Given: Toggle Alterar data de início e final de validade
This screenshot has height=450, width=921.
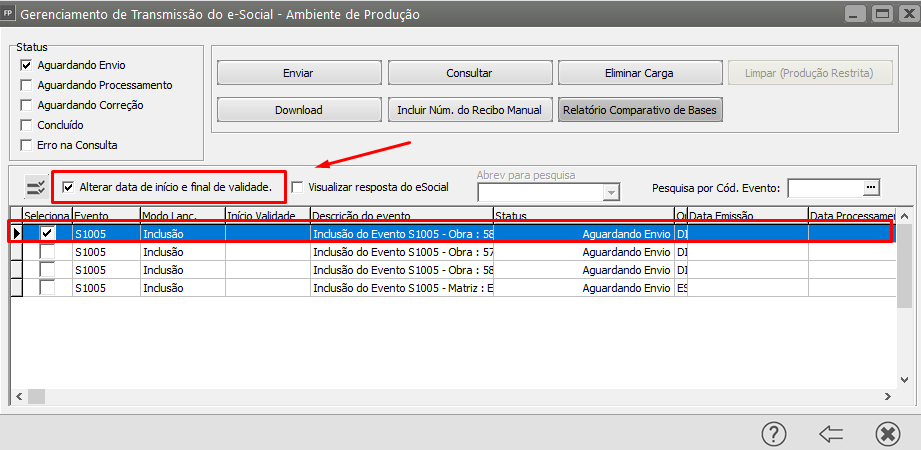Looking at the screenshot, I should 68,187.
